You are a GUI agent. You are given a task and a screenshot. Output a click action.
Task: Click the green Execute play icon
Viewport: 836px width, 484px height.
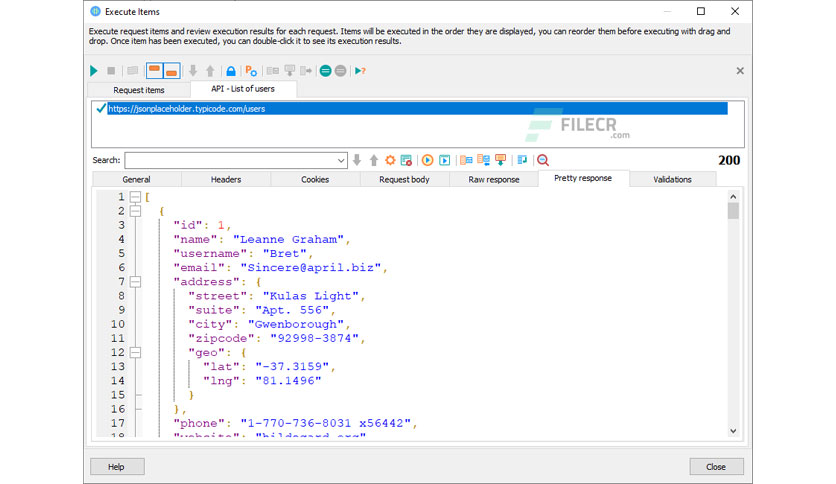click(x=94, y=70)
